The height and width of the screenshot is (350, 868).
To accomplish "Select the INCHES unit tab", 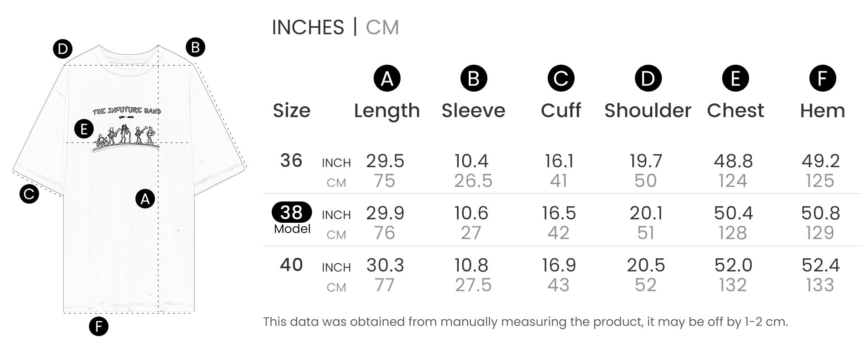I will pos(308,27).
